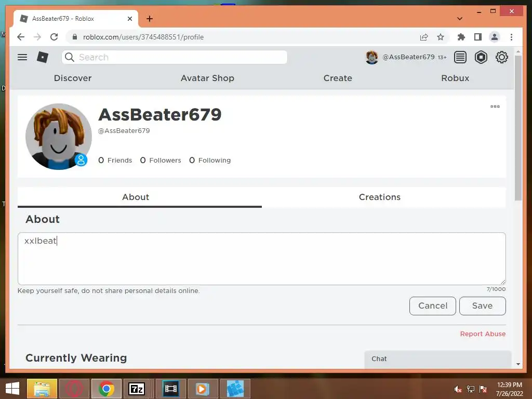The width and height of the screenshot is (532, 399).
Task: Click @AssBeater679 username in header
Action: point(408,57)
